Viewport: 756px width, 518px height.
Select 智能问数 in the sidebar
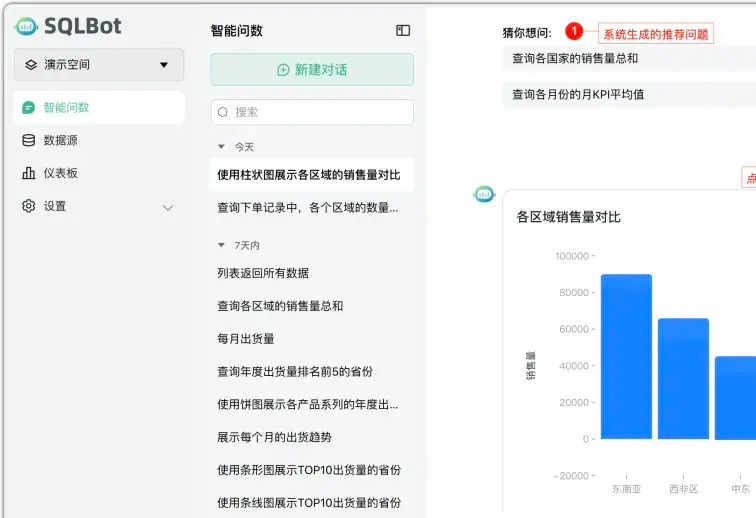click(x=99, y=108)
